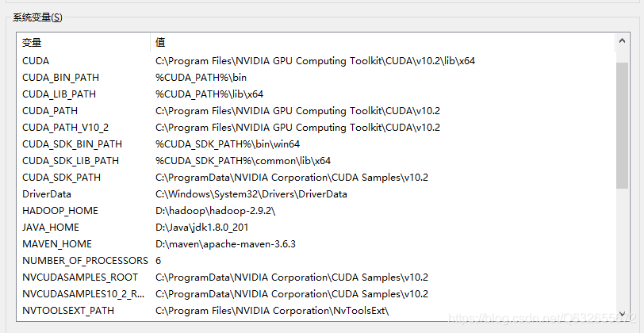Click the CUDA_LIB_PATH entry
The image size is (644, 333).
59,94
